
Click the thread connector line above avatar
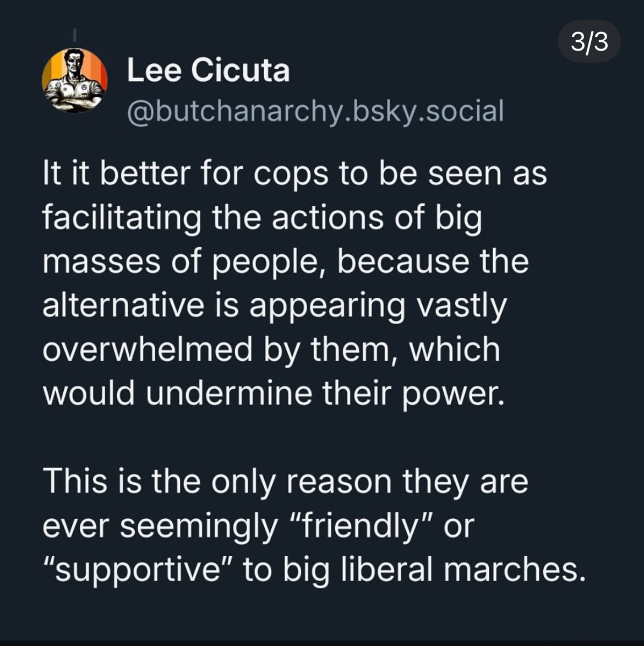coord(75,34)
